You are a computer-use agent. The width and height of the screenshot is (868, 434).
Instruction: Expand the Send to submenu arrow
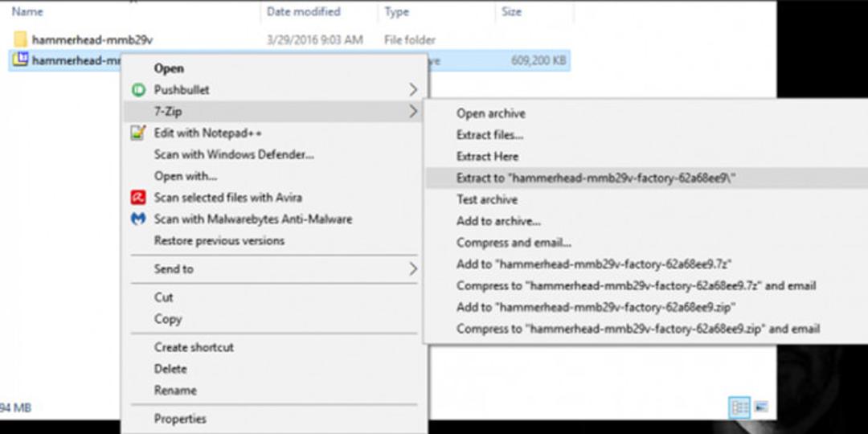point(413,269)
